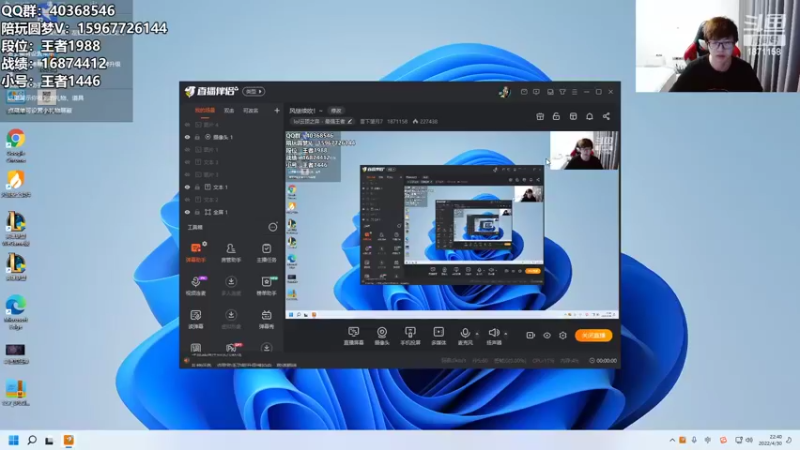Viewport: 800px width, 450px height.
Task: Open the small arrow next to 扬声器
Action: pyautogui.click(x=506, y=334)
